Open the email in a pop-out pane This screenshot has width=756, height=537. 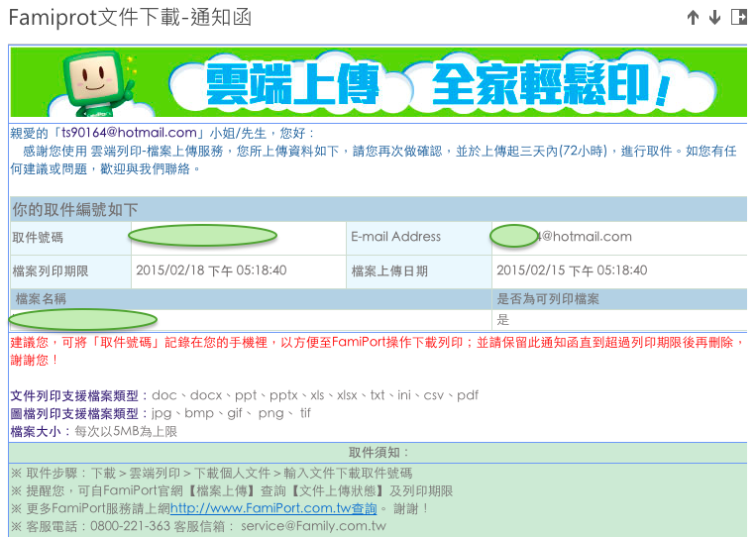pos(738,17)
